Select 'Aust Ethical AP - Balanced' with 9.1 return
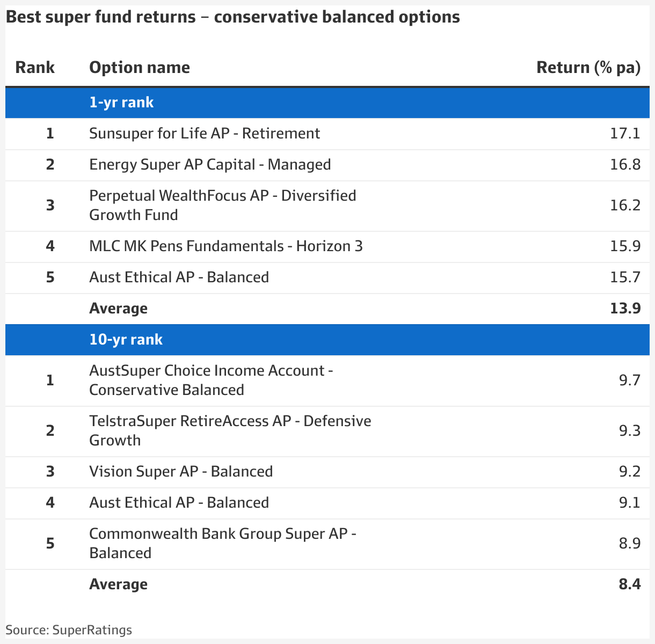 pyautogui.click(x=179, y=503)
